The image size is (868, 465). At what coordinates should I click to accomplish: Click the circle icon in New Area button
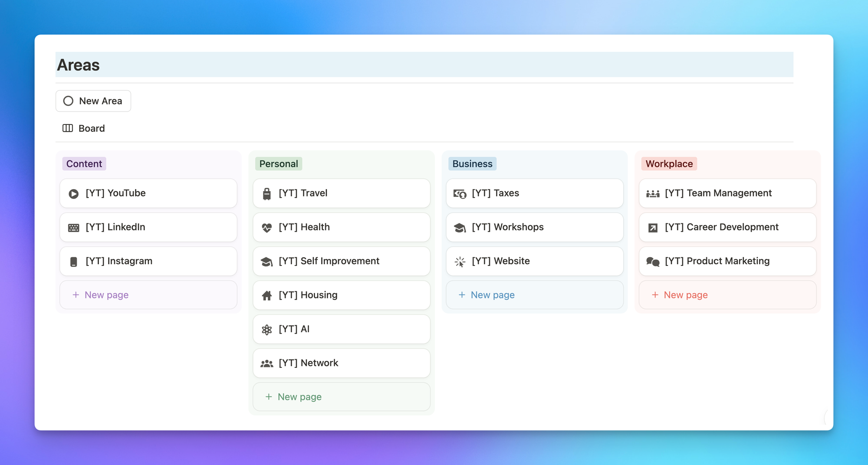coord(68,101)
